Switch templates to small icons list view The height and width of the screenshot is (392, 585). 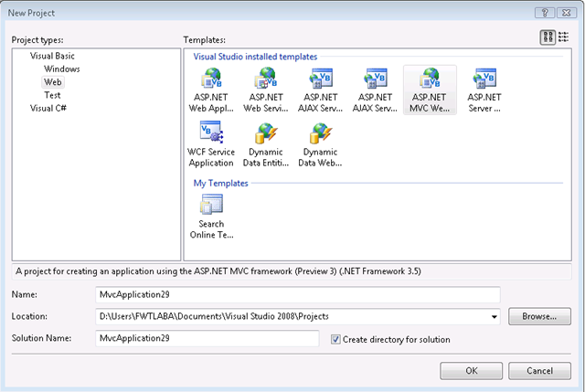click(563, 37)
